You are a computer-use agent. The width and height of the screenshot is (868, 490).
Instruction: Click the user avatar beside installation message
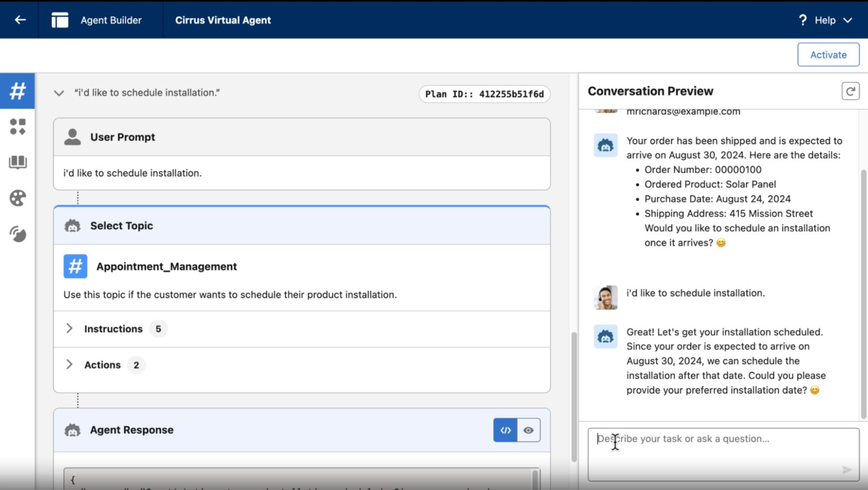[x=606, y=297]
